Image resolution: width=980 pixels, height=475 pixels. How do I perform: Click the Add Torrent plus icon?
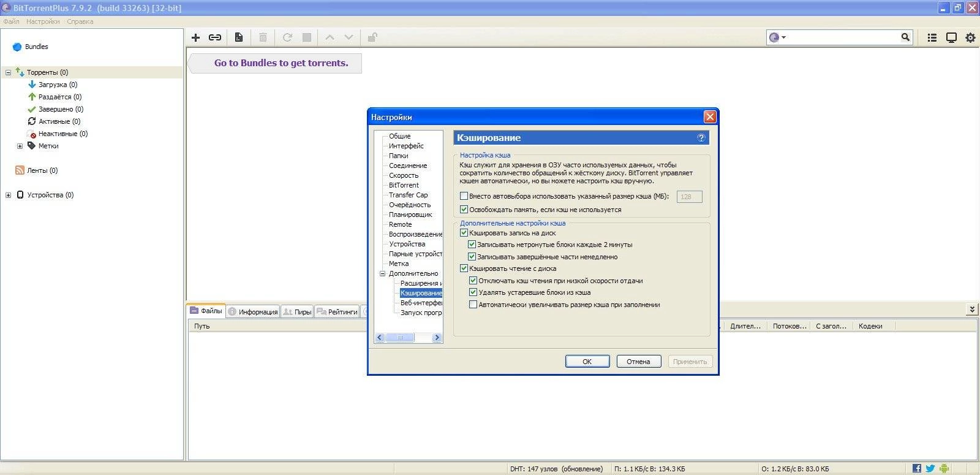pos(196,37)
